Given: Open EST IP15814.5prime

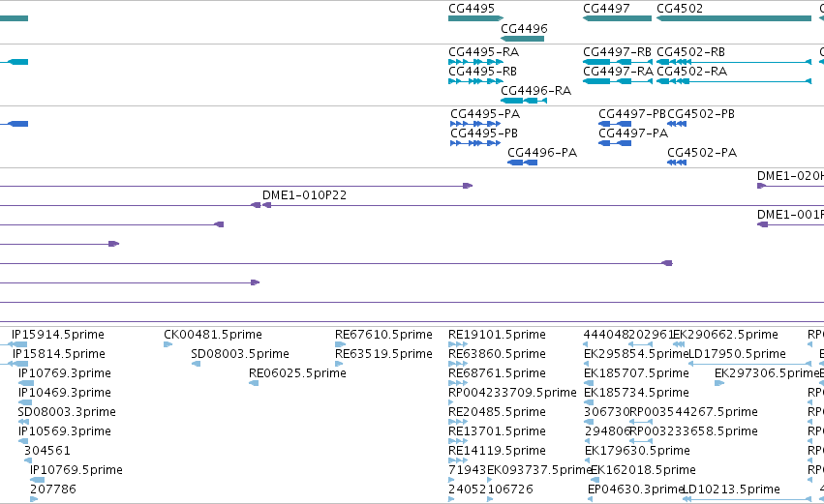Looking at the screenshot, I should (59, 354).
